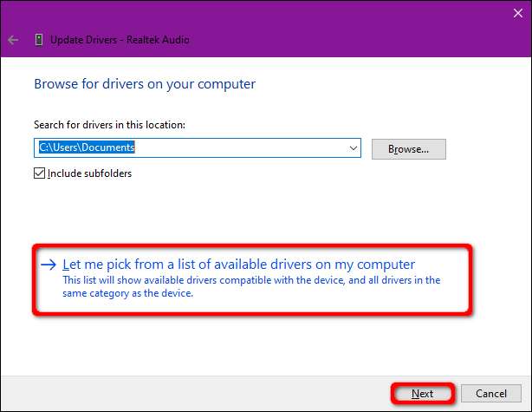
Task: Click the C:\Users\Documents path field
Action: pyautogui.click(x=198, y=147)
